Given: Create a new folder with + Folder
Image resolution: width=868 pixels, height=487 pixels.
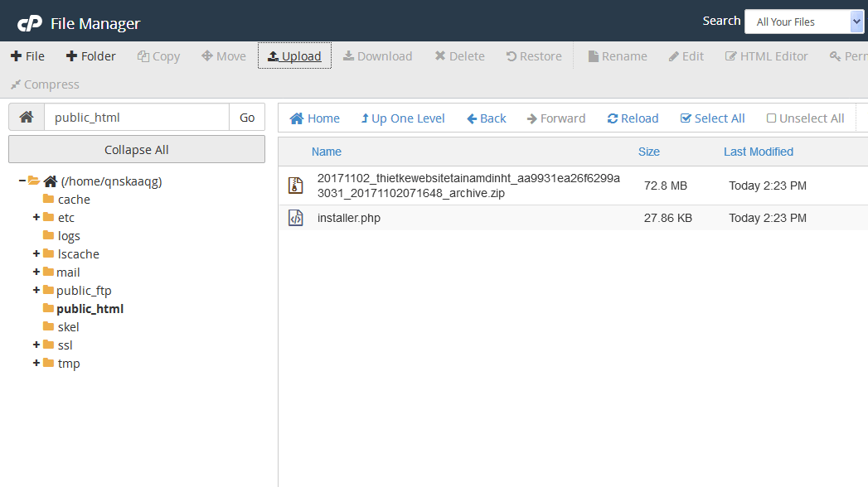Looking at the screenshot, I should coord(91,56).
